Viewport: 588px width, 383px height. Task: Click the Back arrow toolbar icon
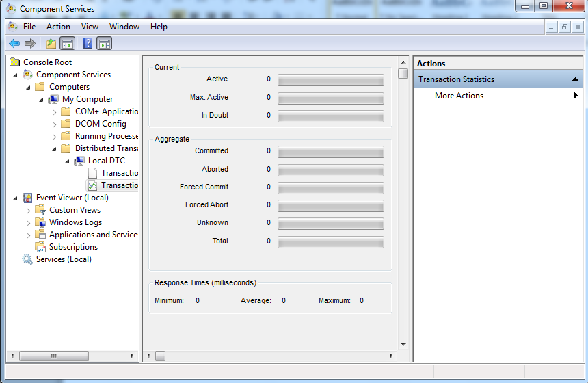14,44
